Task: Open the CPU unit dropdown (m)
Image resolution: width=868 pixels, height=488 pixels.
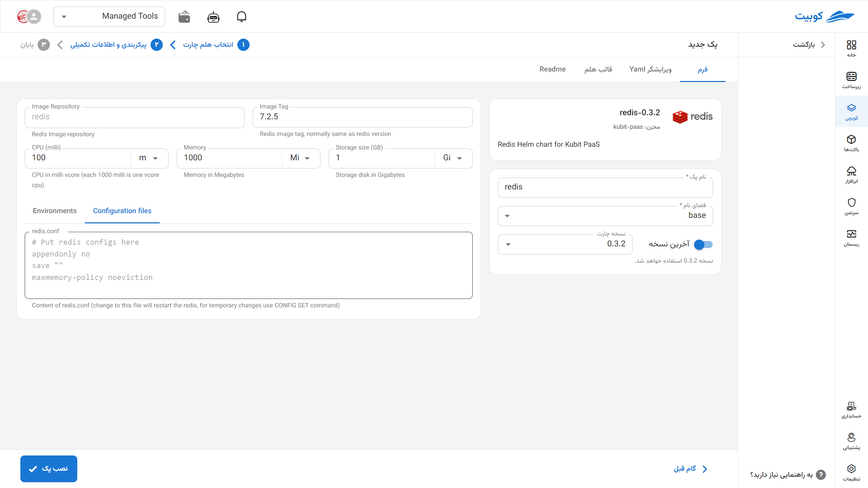Action: [149, 158]
